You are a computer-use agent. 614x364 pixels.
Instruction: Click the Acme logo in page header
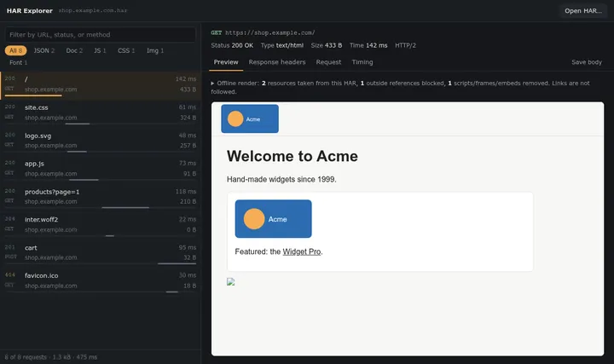[250, 118]
